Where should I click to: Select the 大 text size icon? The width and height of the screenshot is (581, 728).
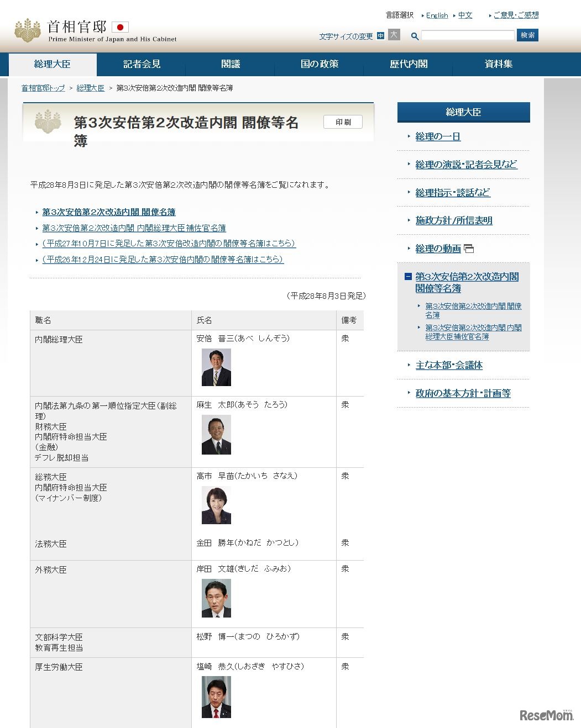coord(393,35)
